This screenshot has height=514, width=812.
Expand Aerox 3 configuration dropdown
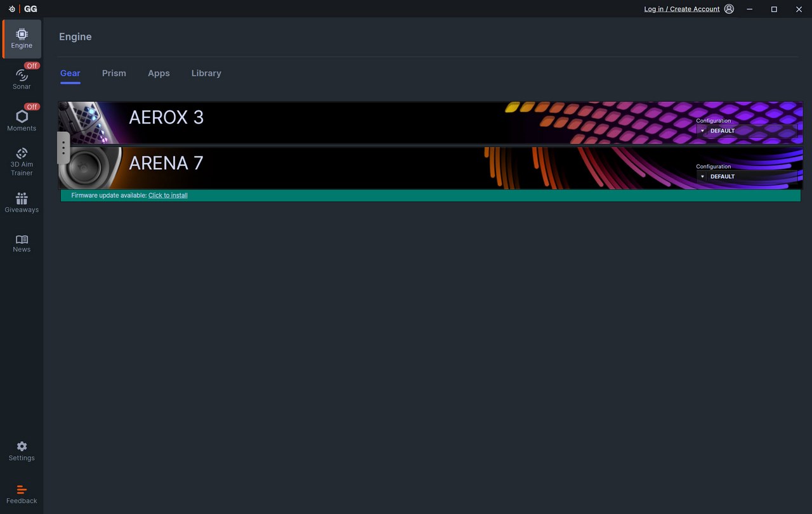click(x=702, y=131)
